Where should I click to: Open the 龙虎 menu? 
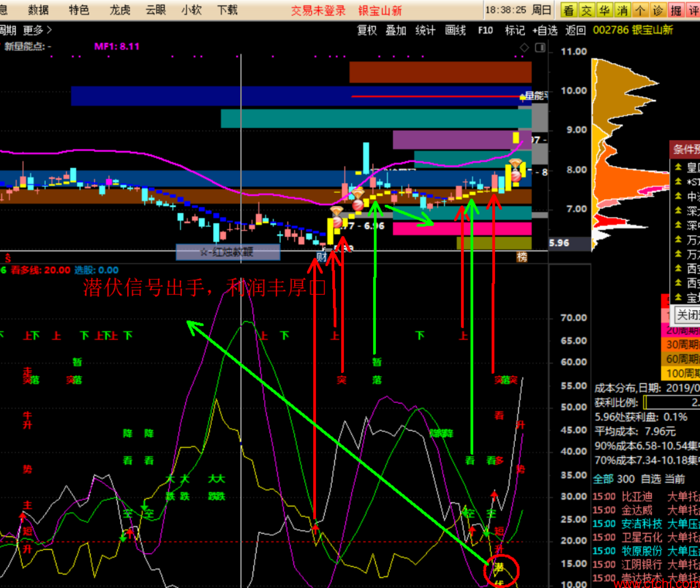pos(120,10)
